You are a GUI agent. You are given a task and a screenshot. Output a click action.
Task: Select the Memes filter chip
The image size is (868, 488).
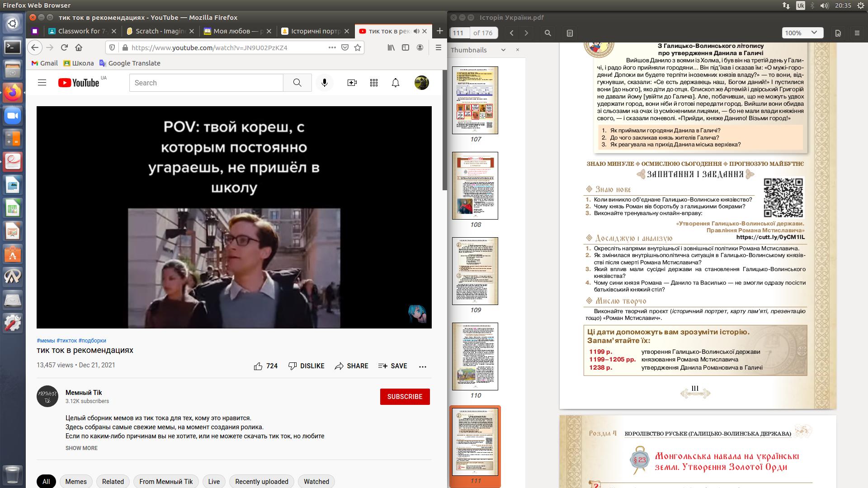click(x=76, y=481)
